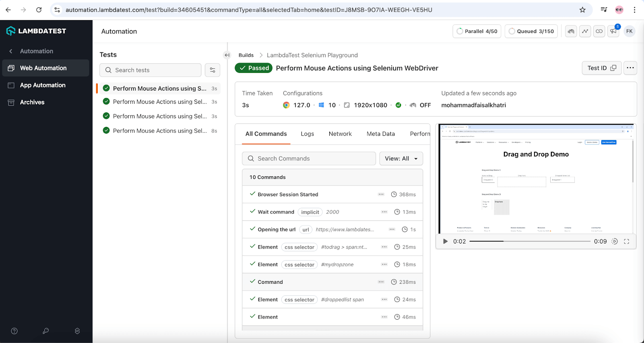This screenshot has height=343, width=644.
Task: Expand Browser Session Started options dots
Action: [381, 194]
